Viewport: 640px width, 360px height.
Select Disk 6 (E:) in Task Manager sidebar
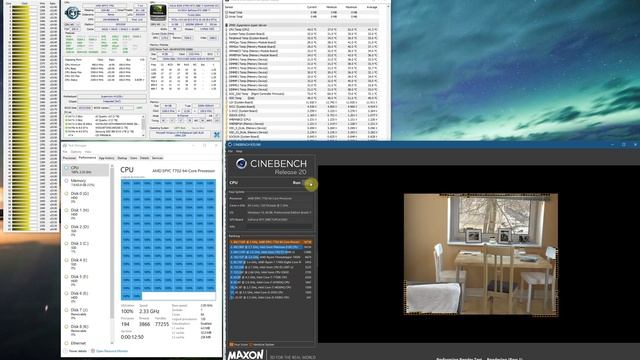click(x=86, y=297)
